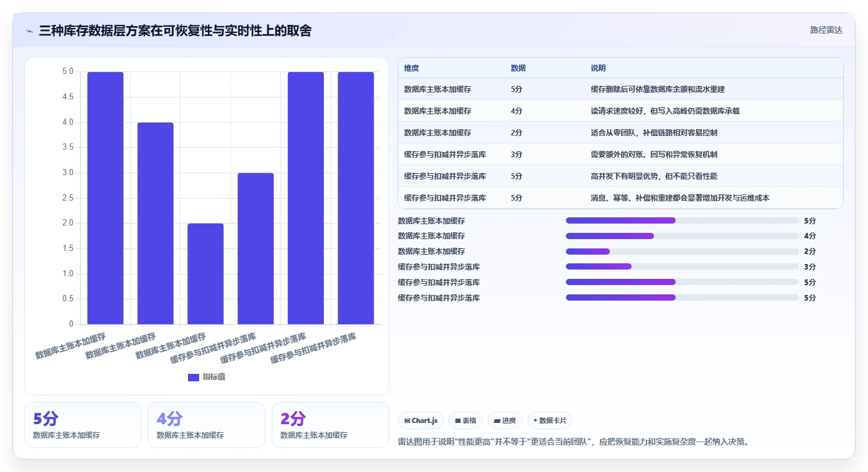The width and height of the screenshot is (868, 472).
Task: Click the cell 读请求速度较好，但写入高峰仍需数据库承载
Action: pos(665,111)
